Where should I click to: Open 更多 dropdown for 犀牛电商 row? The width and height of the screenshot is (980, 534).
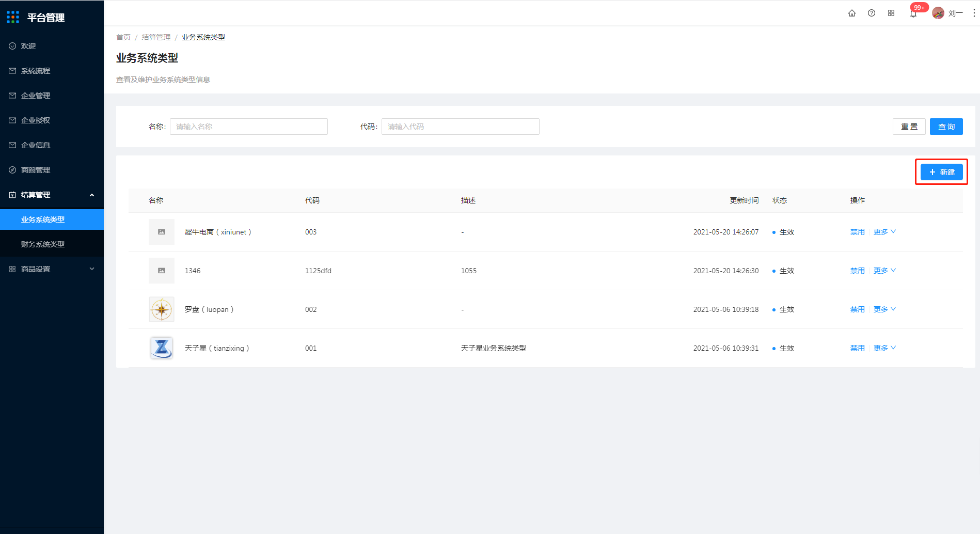pos(884,232)
